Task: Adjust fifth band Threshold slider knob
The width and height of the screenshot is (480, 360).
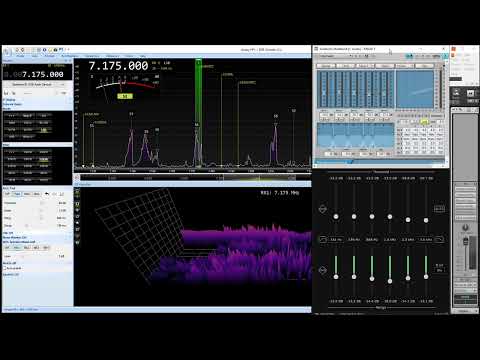Action: tap(408, 220)
